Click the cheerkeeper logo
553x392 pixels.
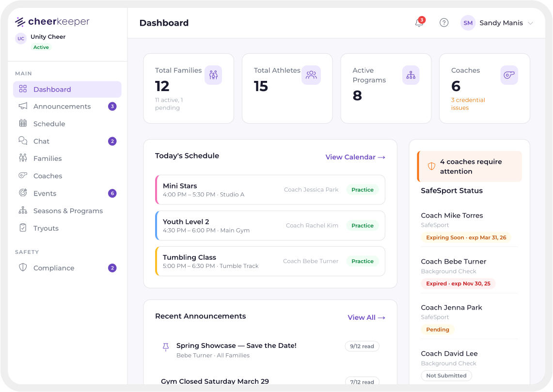52,21
